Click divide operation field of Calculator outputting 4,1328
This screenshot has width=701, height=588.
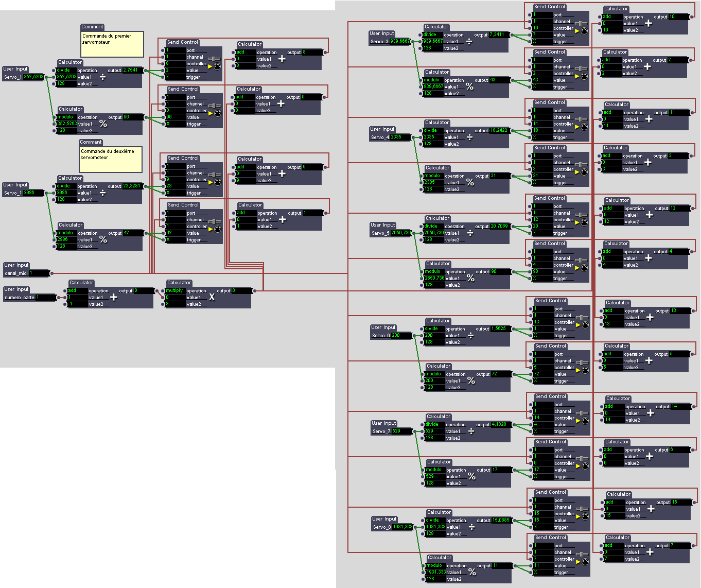point(434,425)
